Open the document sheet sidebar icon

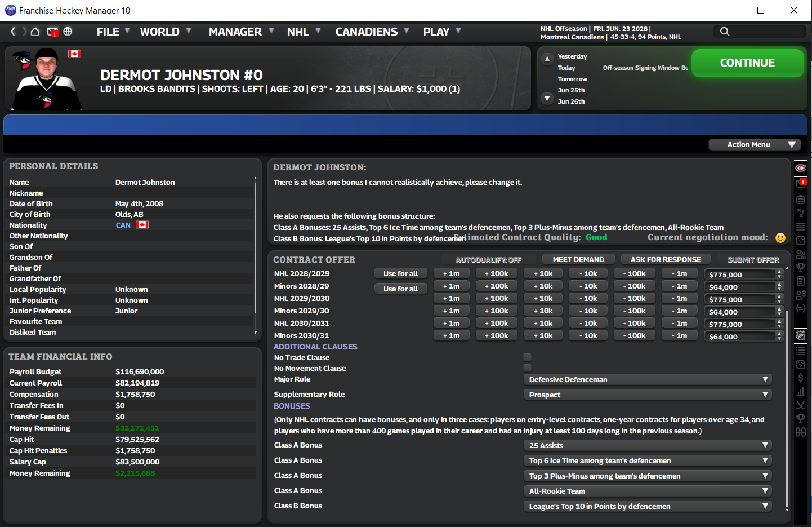(801, 281)
